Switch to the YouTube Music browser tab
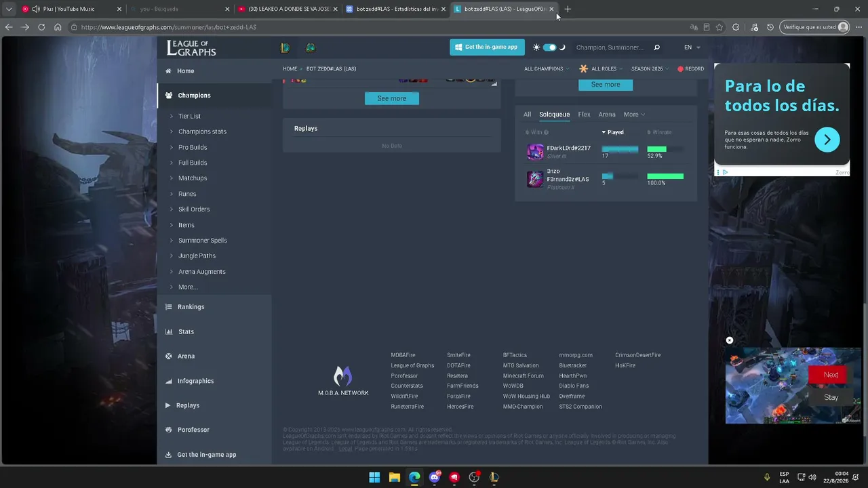 click(72, 9)
